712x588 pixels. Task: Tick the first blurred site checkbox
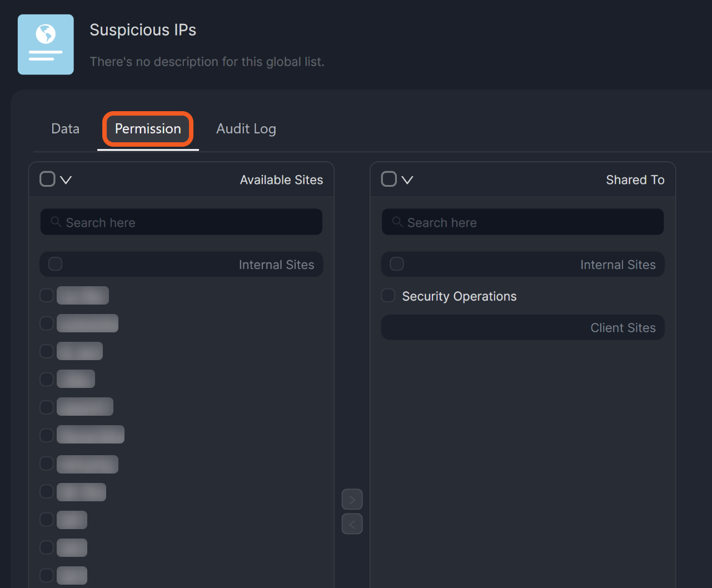pos(47,295)
